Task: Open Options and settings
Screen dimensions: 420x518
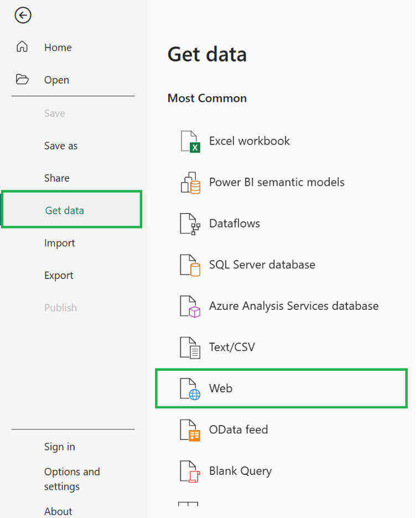Action: [x=72, y=479]
